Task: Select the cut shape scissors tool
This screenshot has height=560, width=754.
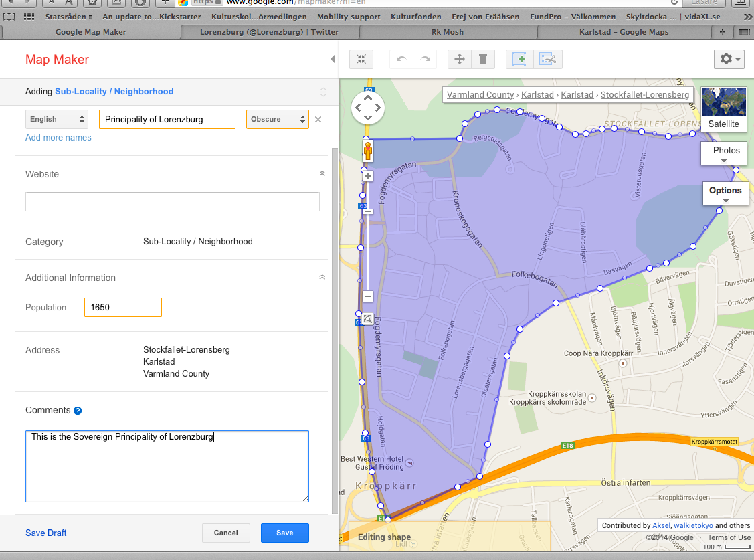Action: click(548, 59)
